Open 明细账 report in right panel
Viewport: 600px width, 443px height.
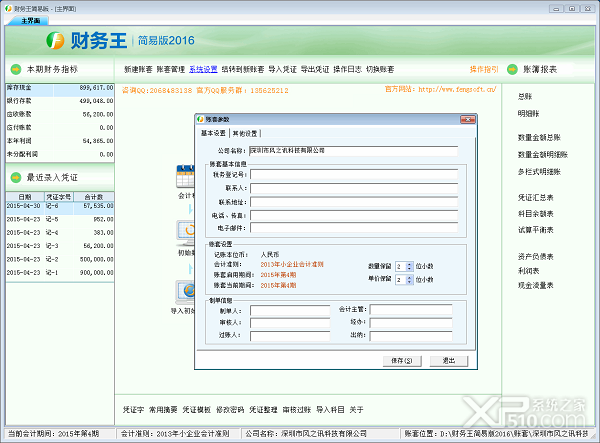tap(528, 114)
